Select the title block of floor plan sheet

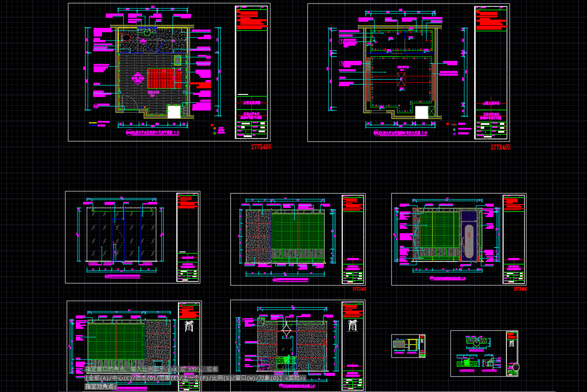(252, 72)
